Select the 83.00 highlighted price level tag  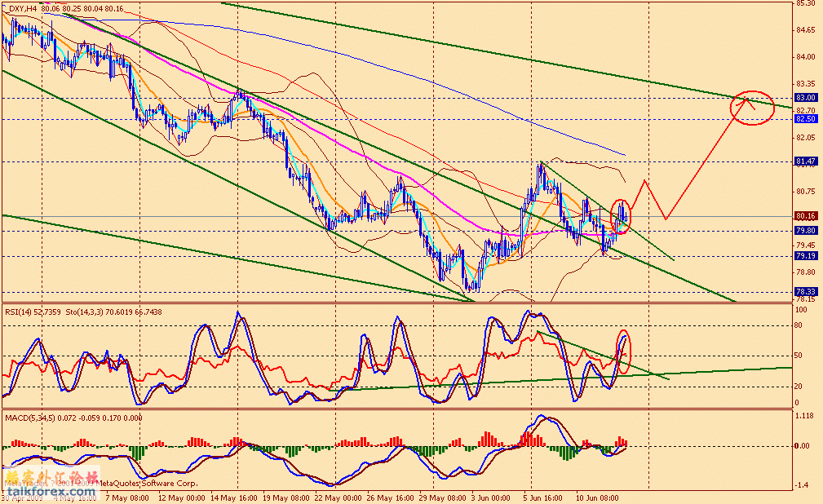(x=806, y=98)
